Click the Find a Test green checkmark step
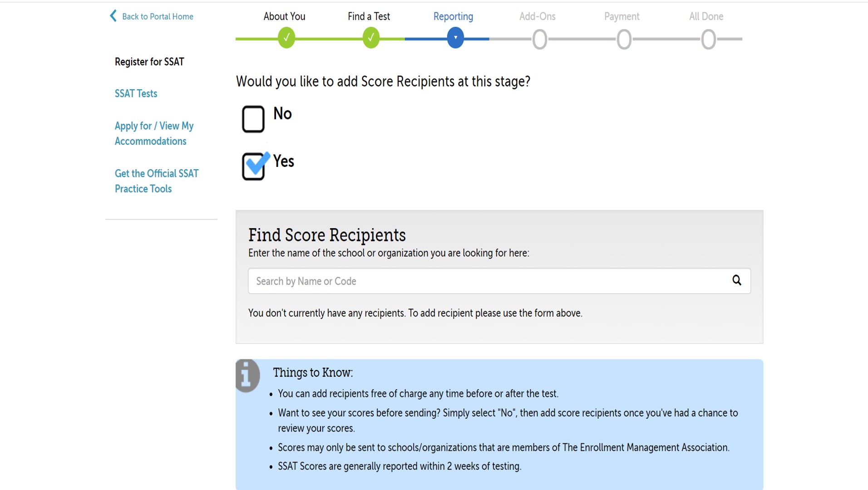This screenshot has height=490, width=868. click(x=371, y=38)
